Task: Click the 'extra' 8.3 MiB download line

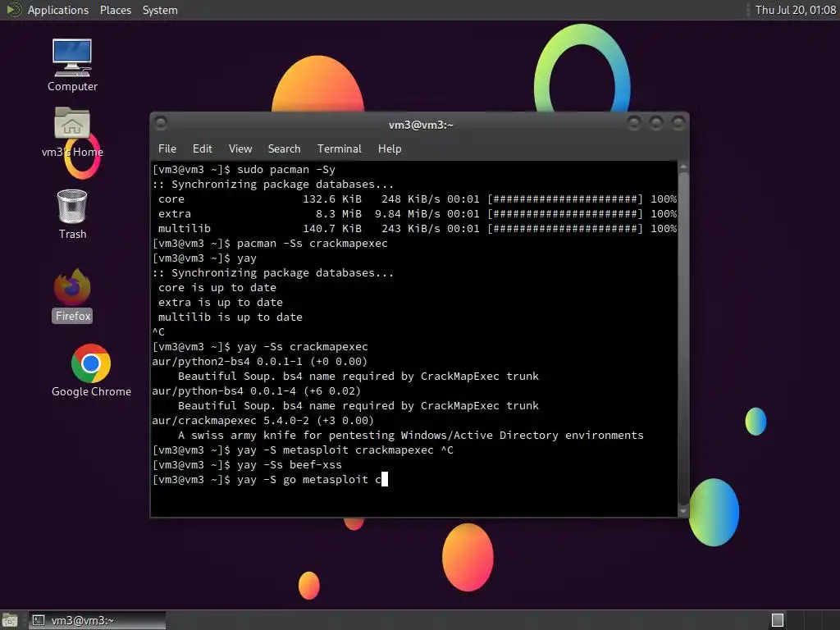Action: (x=414, y=214)
